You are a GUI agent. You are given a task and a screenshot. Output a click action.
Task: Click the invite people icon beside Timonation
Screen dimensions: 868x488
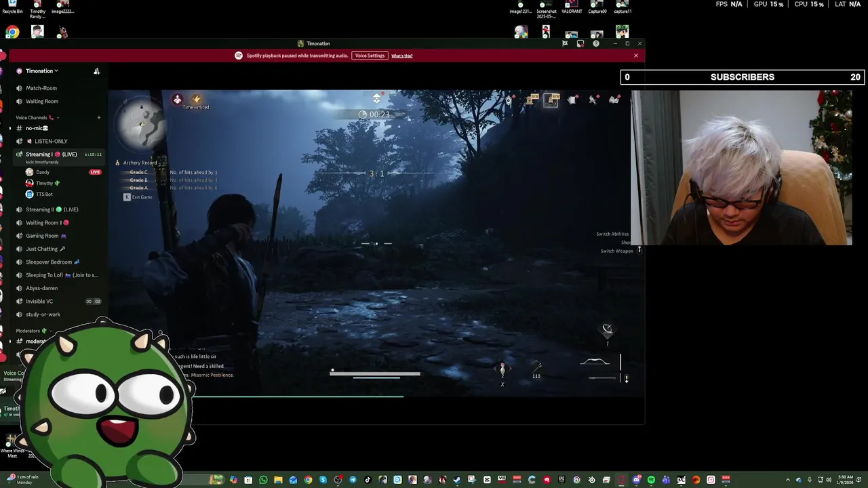96,71
